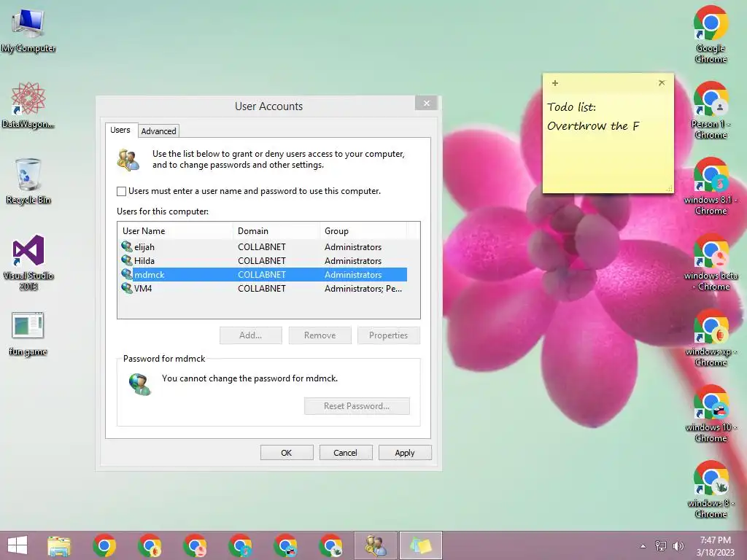This screenshot has height=560, width=747.
Task: Click the elijah user row icon
Action: 127,246
